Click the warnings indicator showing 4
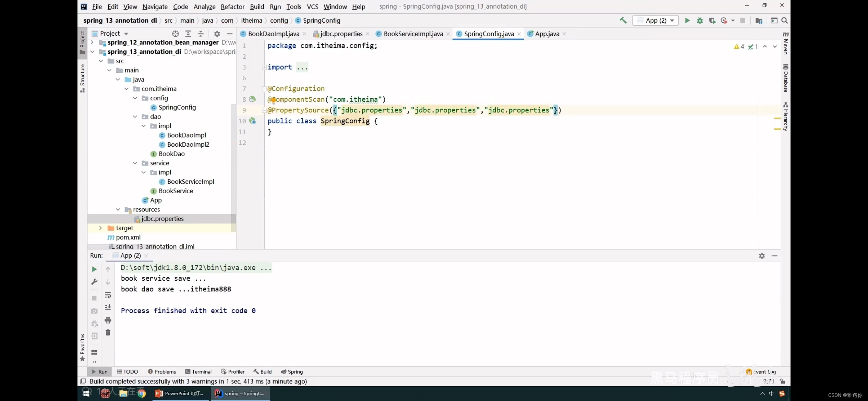Screen dimensions: 868x401 (x=739, y=47)
